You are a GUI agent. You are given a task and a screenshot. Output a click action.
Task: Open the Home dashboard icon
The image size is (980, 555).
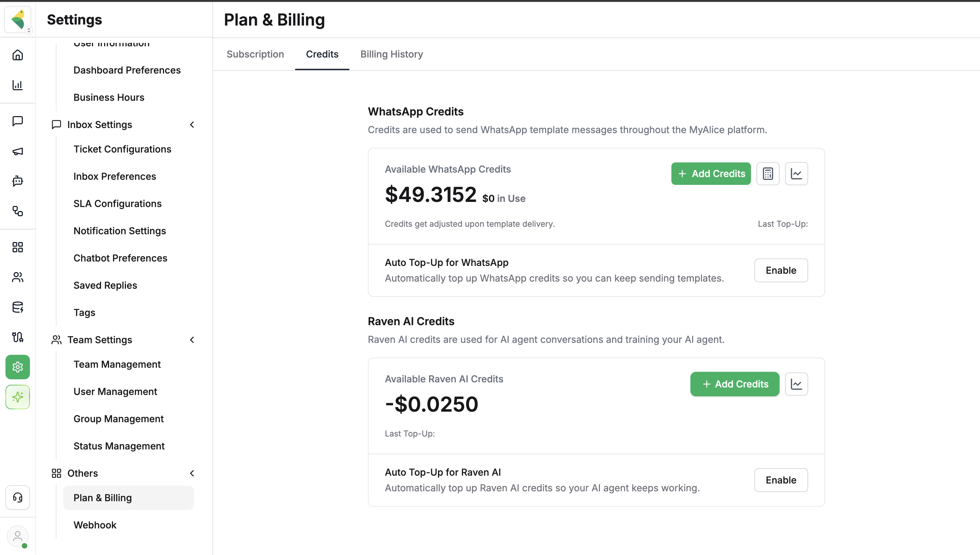(x=17, y=55)
